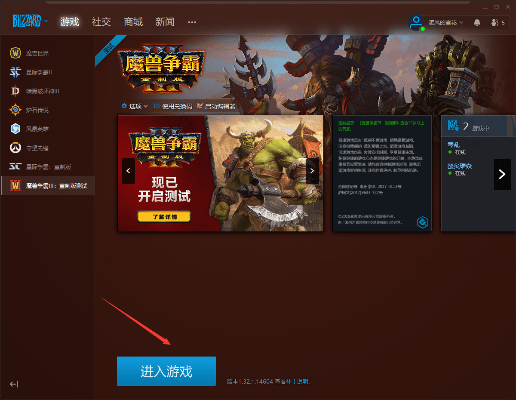Click the hexagon icon in news panel
Image resolution: width=516 pixels, height=400 pixels.
[422, 222]
